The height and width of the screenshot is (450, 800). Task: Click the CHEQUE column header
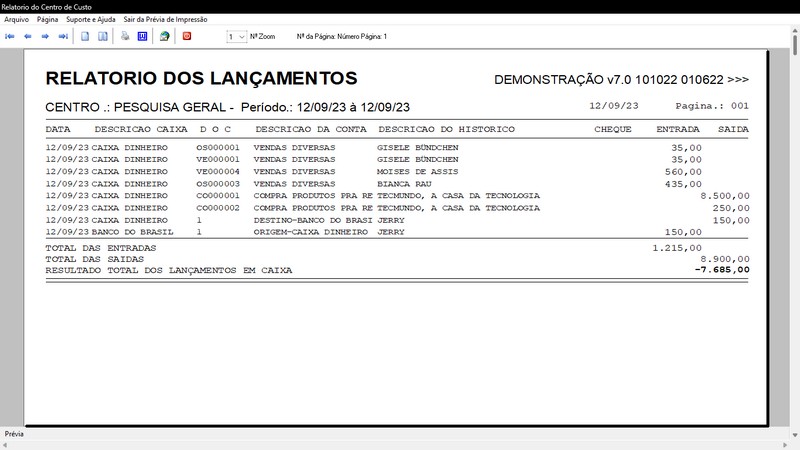pyautogui.click(x=613, y=129)
